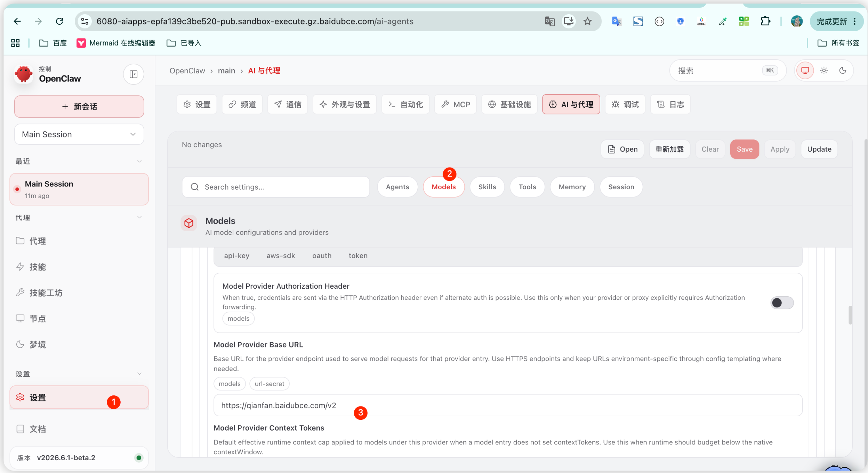The image size is (868, 473).
Task: Click the browser forward arrow
Action: click(38, 22)
